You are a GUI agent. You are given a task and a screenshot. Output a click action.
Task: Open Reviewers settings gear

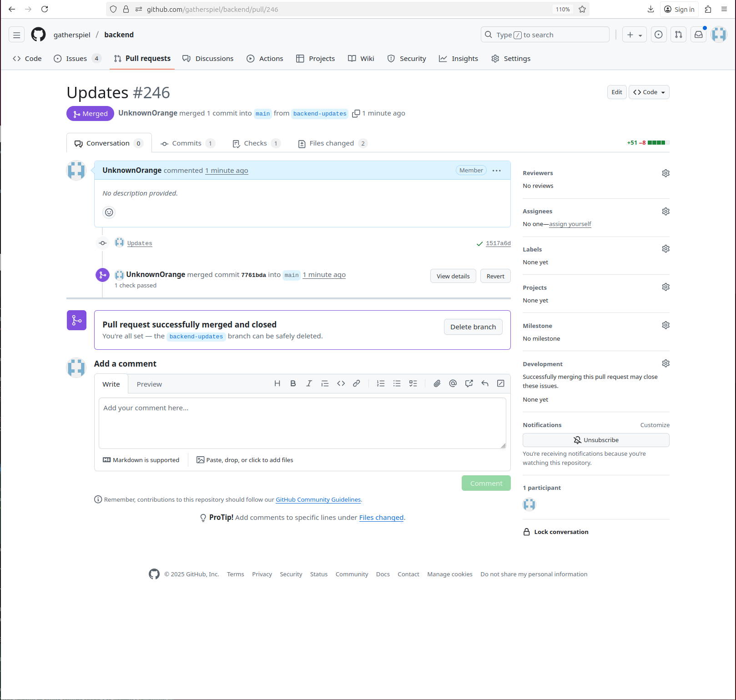[x=665, y=173]
